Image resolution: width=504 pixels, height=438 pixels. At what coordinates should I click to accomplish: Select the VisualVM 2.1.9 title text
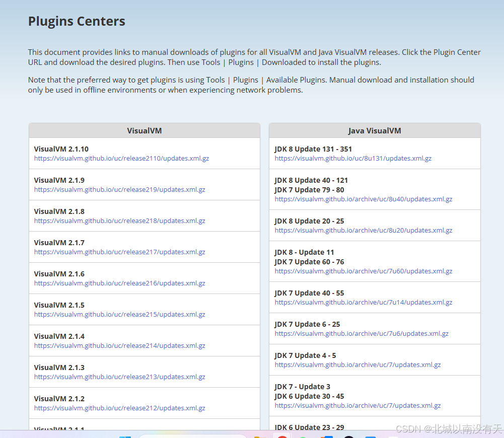[59, 180]
